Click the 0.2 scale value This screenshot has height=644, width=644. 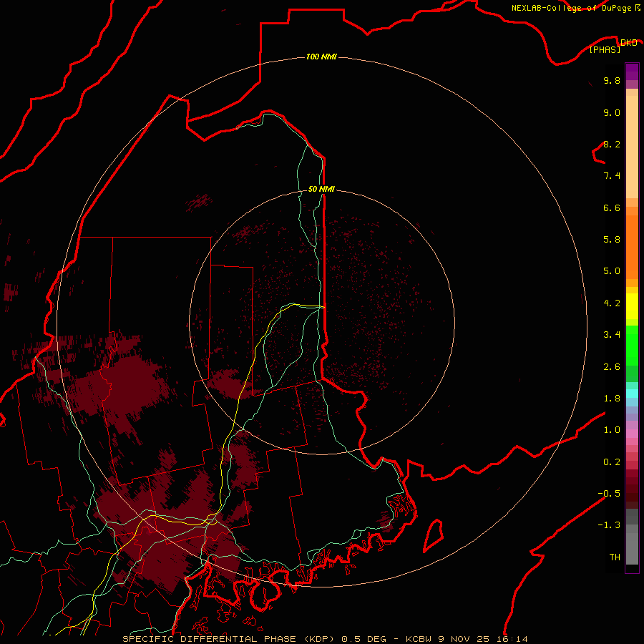(x=612, y=462)
